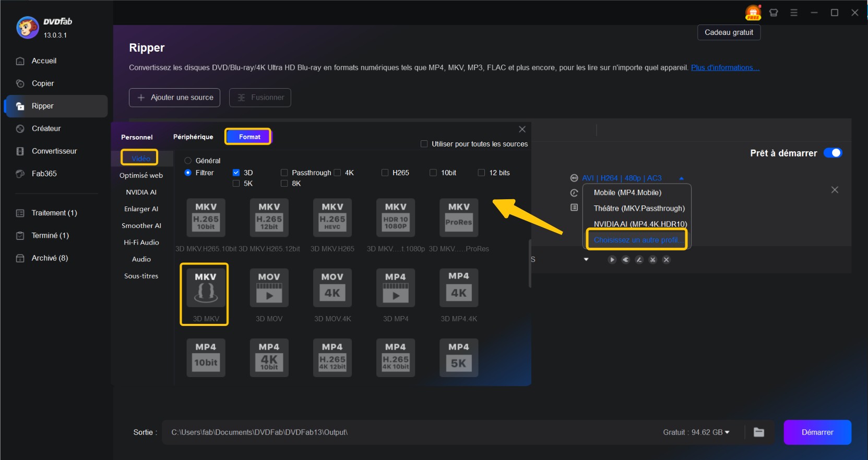Select Sous-titres category
The width and height of the screenshot is (868, 460).
point(141,276)
